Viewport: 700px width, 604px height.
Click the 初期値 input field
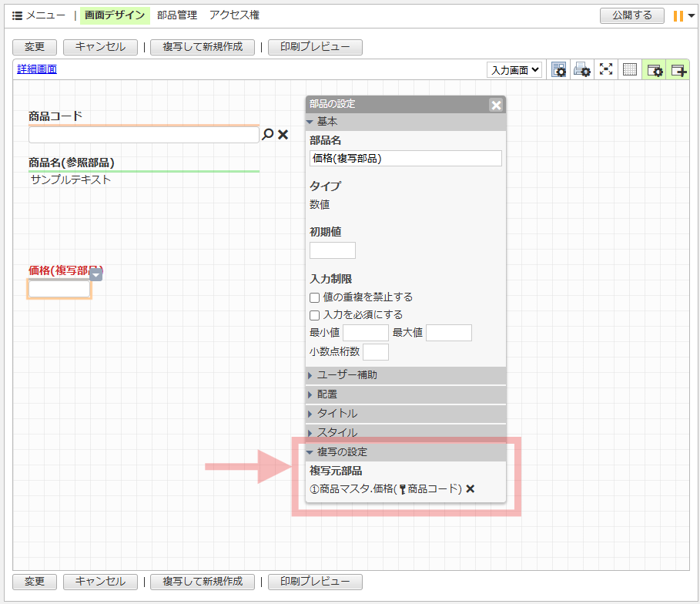333,250
